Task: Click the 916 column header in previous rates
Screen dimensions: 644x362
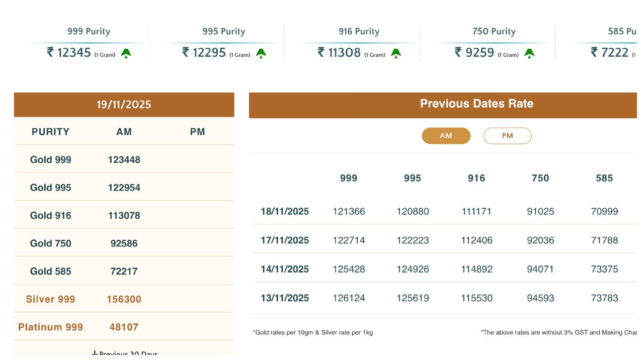Action: (x=476, y=178)
